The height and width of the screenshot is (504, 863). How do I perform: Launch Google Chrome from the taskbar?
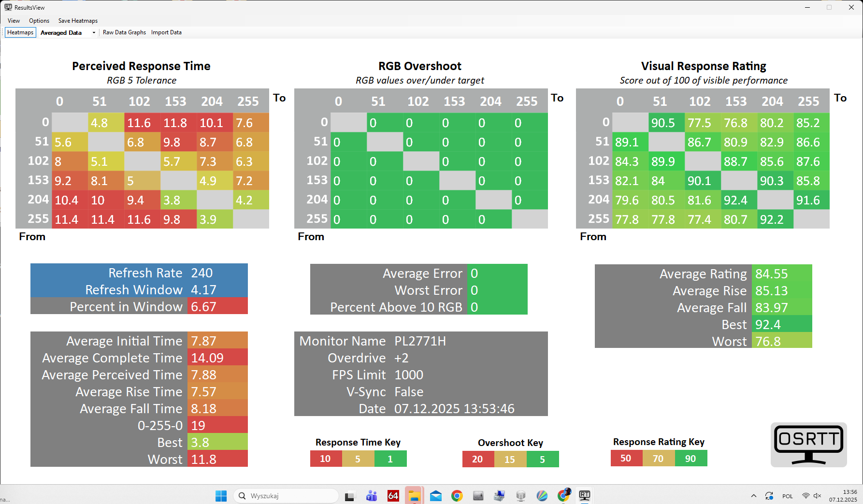click(x=457, y=496)
